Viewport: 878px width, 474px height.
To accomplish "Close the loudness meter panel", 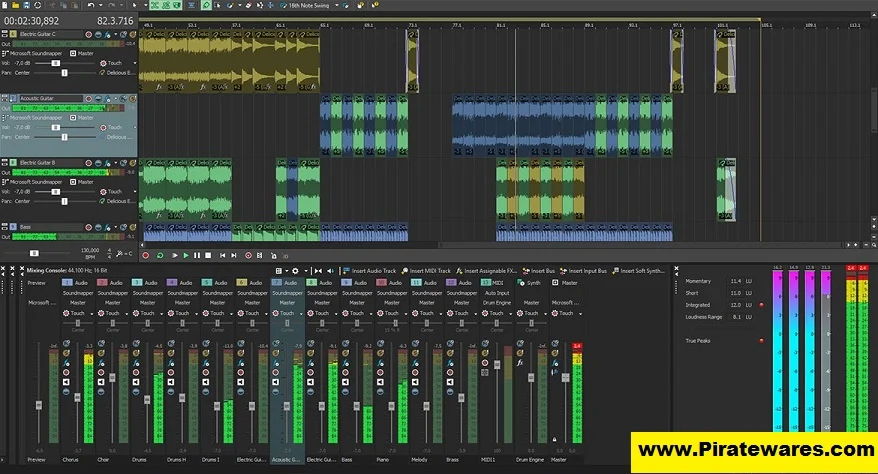I will pyautogui.click(x=676, y=270).
